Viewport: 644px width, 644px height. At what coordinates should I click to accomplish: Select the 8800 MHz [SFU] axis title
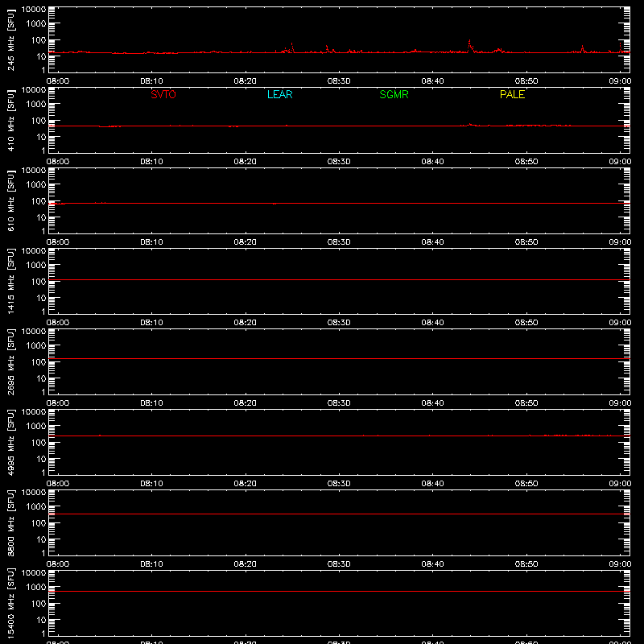coord(10,522)
